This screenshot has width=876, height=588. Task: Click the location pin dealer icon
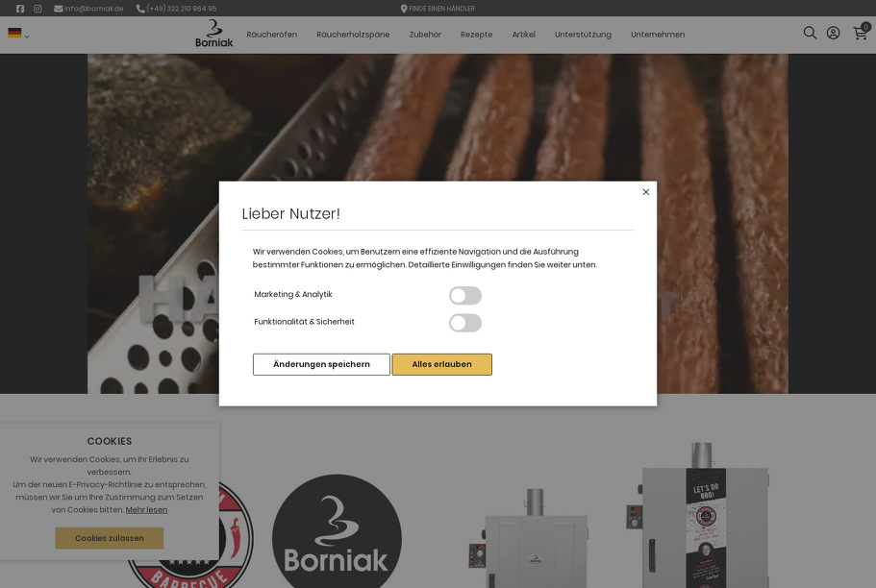coord(404,9)
